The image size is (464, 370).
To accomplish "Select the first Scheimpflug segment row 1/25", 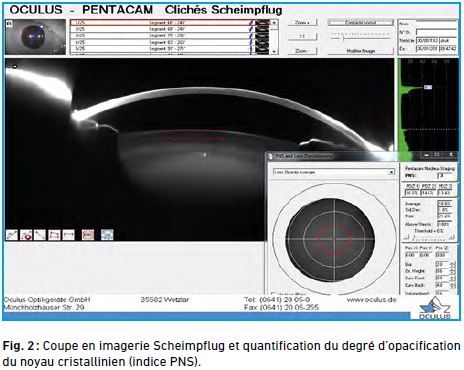I will click(170, 23).
